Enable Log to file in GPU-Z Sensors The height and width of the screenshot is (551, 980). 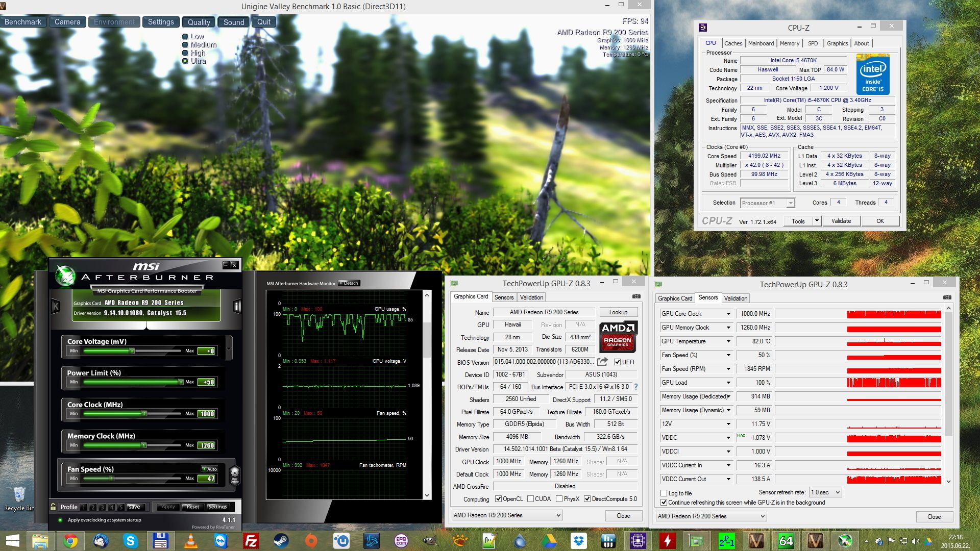(x=664, y=493)
